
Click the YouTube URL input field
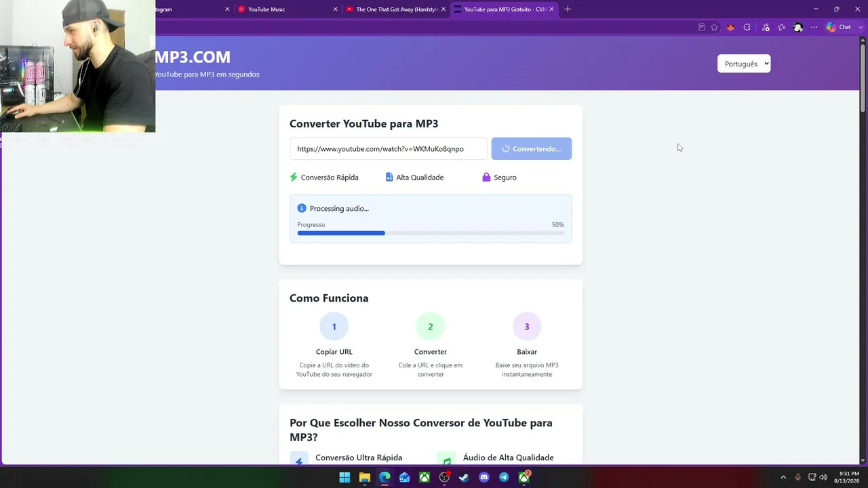[389, 148]
